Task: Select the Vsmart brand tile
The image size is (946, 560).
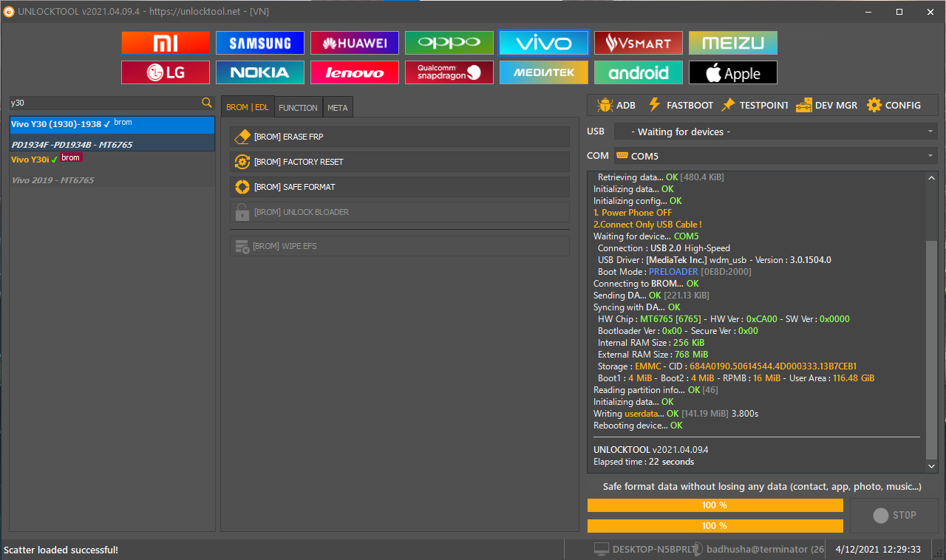Action: (639, 43)
